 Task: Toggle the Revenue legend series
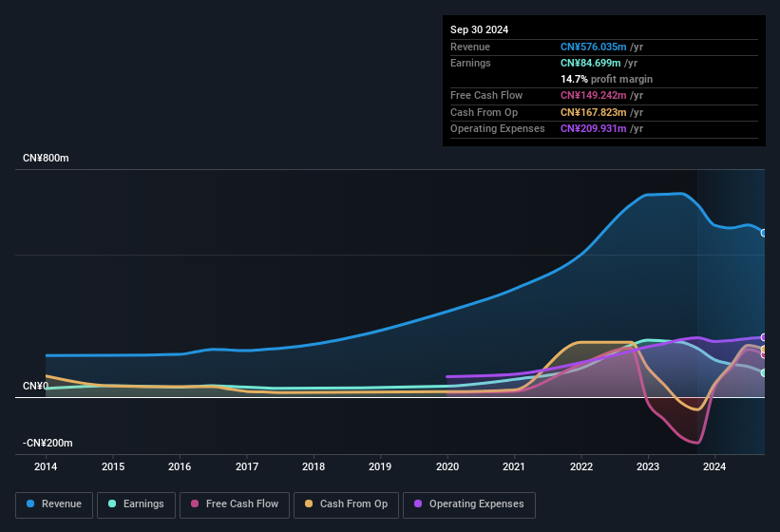point(54,504)
